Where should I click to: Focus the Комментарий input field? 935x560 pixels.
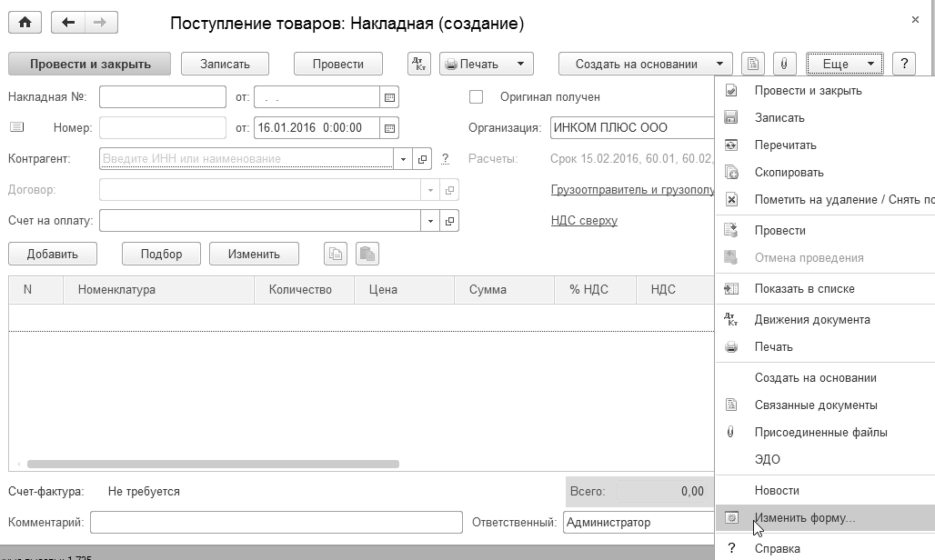[x=276, y=523]
